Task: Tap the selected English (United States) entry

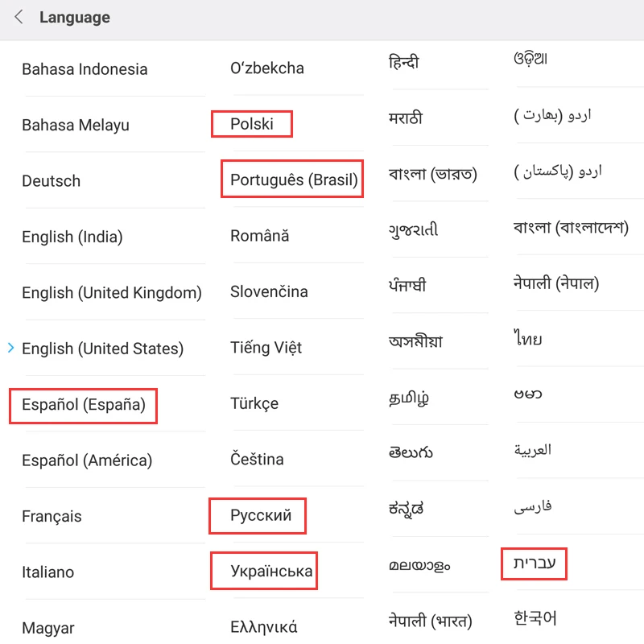Action: click(x=103, y=349)
